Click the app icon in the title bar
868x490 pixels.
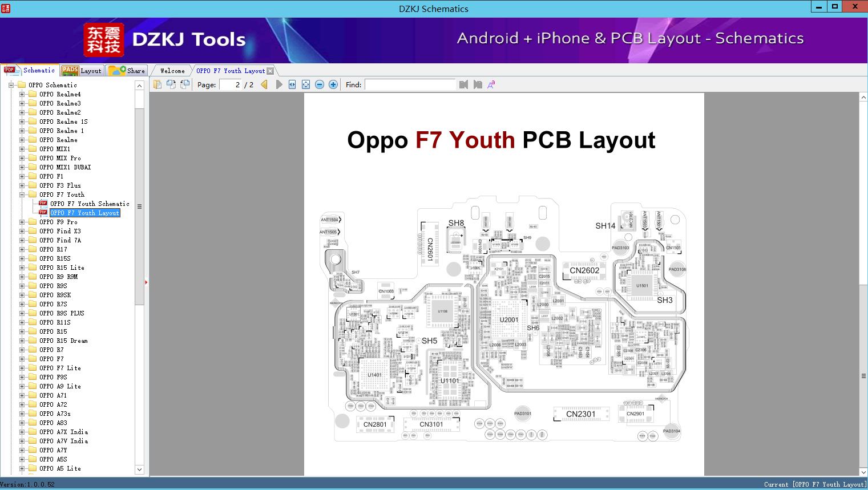[x=6, y=8]
